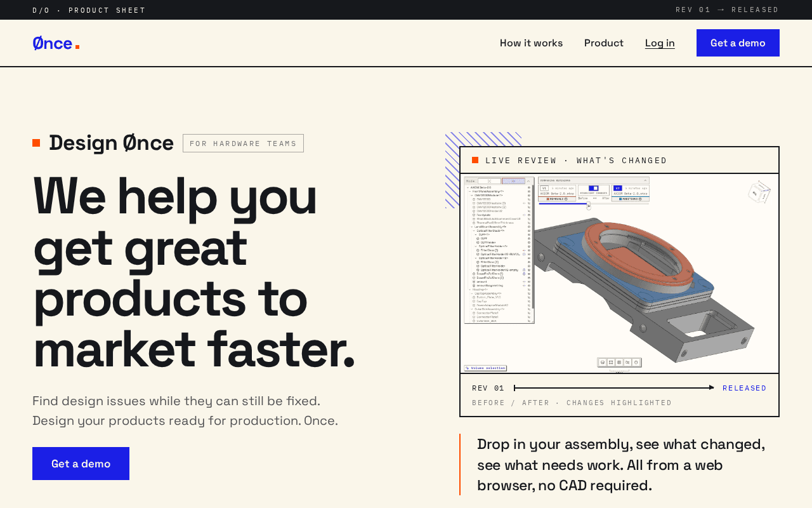Open the How it works page

531,43
